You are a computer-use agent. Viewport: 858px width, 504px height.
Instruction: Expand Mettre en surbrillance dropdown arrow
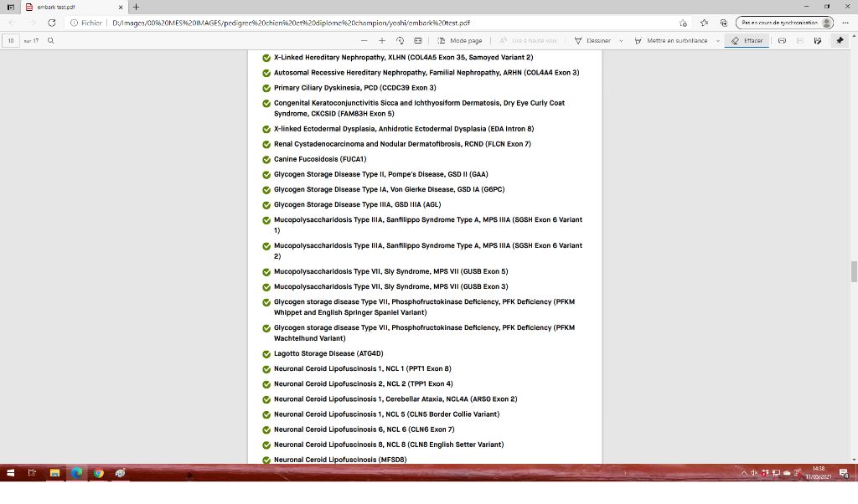[718, 40]
